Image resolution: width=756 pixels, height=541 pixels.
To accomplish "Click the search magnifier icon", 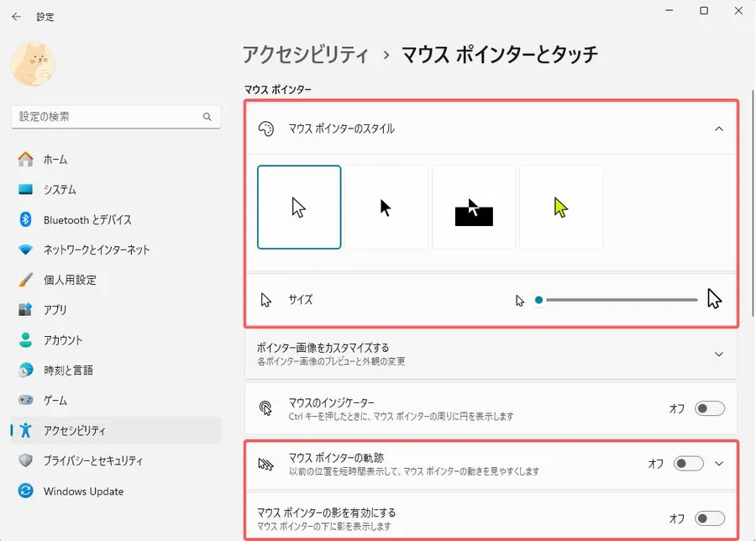I will [207, 117].
